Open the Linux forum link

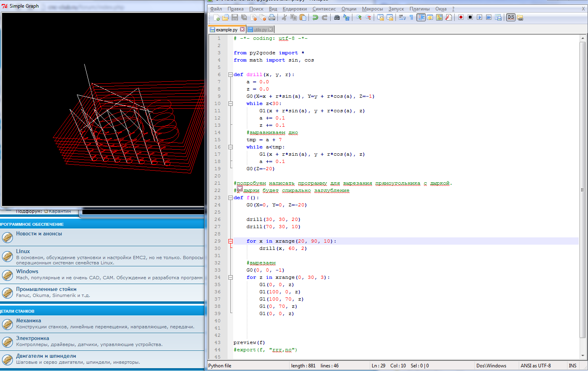tap(23, 251)
